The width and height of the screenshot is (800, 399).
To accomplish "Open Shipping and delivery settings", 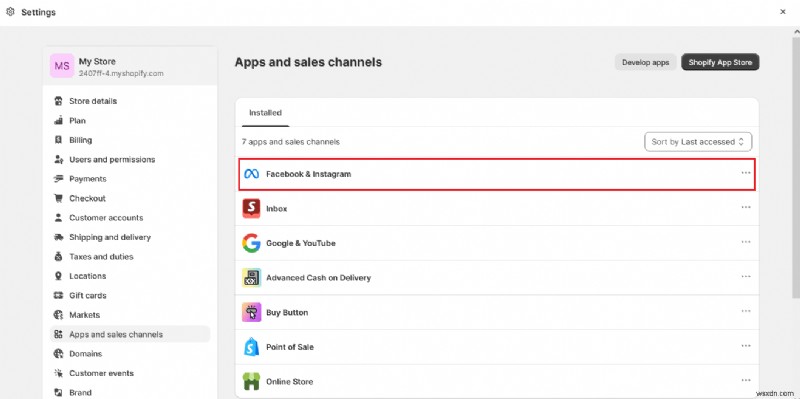I will [110, 237].
